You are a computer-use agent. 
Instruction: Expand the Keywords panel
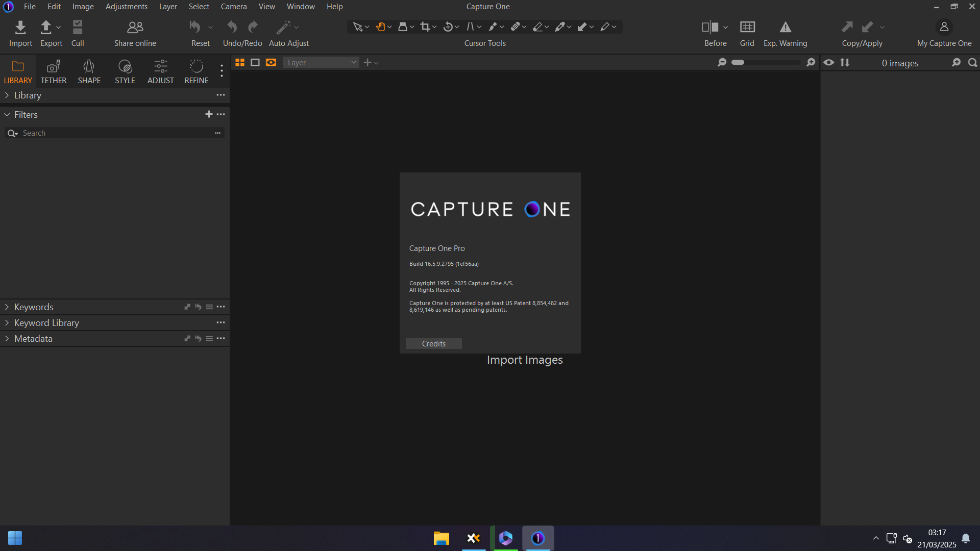pyautogui.click(x=7, y=307)
